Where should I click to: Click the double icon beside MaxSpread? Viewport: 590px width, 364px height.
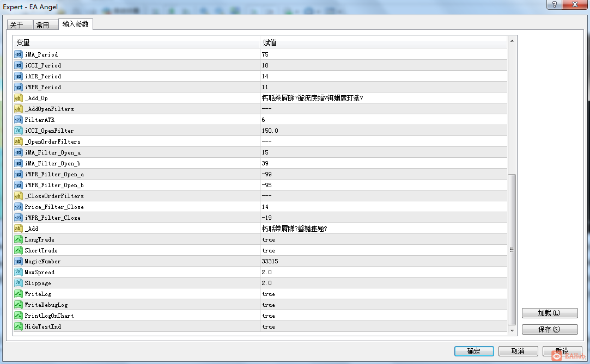click(18, 273)
